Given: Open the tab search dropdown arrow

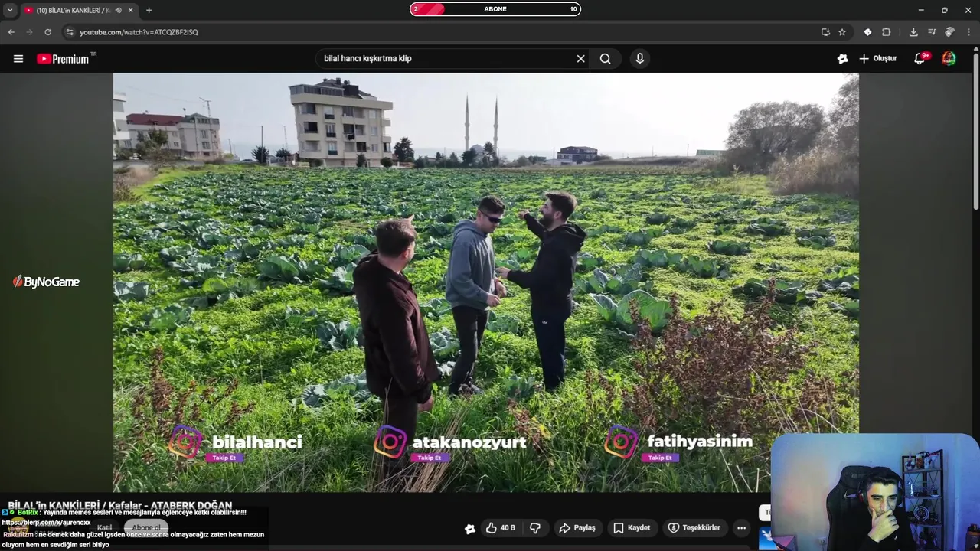Looking at the screenshot, I should click(x=10, y=10).
